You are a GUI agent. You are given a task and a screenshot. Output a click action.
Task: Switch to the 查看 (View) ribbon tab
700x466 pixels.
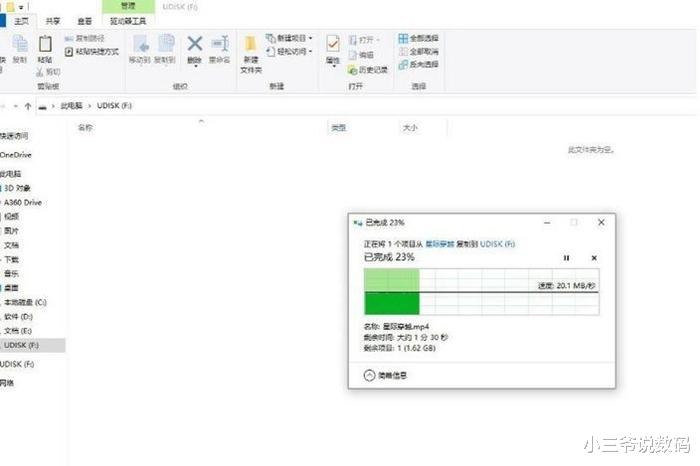[x=84, y=21]
